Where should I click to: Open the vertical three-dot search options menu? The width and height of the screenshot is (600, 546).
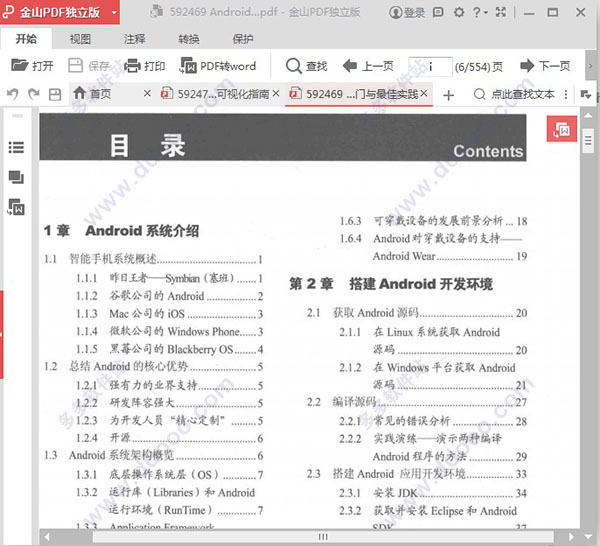tap(566, 94)
